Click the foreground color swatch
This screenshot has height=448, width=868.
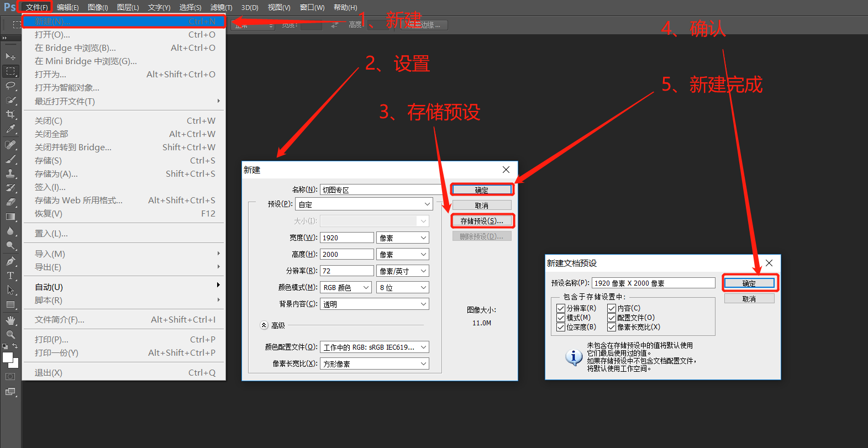coord(8,357)
